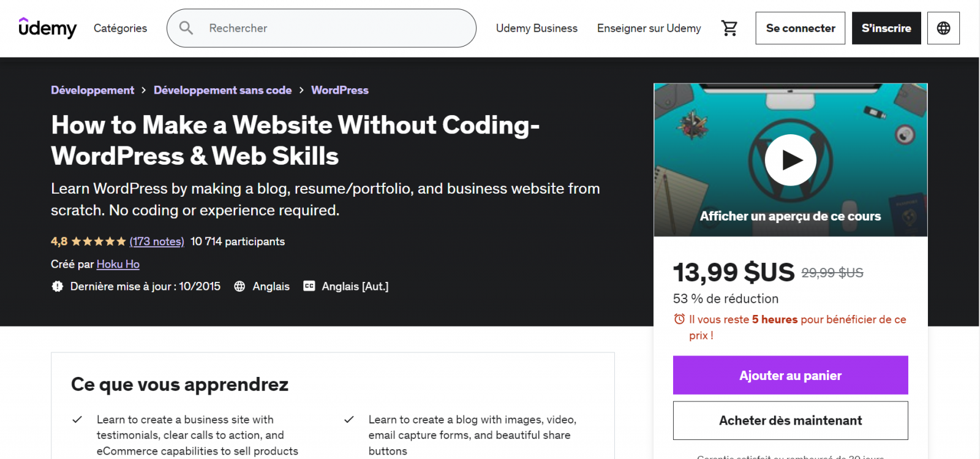
Task: Play the course preview video
Action: 790,160
